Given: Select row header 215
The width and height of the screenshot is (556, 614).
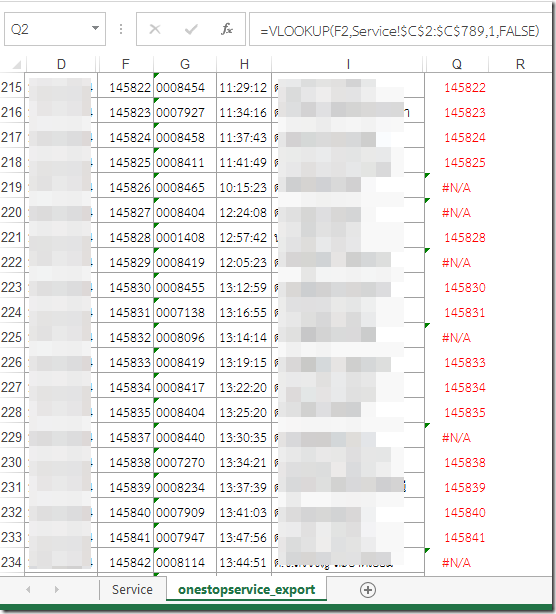Looking at the screenshot, I should tap(12, 87).
